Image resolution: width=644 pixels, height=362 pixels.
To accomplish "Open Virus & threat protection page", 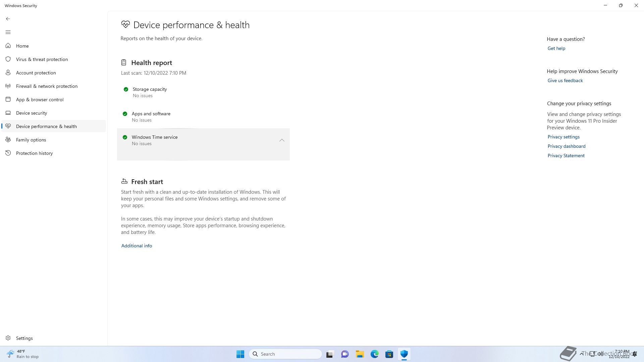I will point(54,59).
